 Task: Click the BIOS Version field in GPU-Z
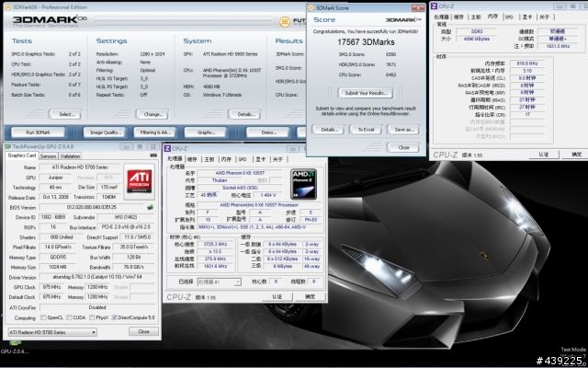tap(92, 207)
